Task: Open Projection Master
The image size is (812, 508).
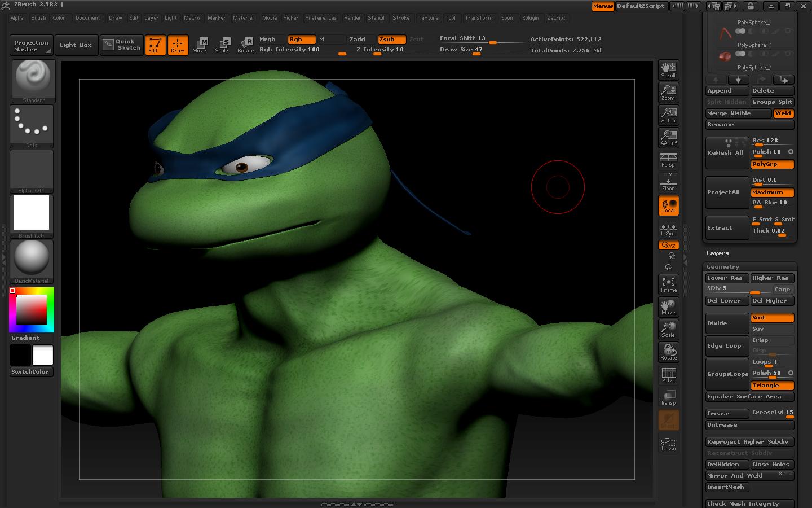Action: point(32,46)
